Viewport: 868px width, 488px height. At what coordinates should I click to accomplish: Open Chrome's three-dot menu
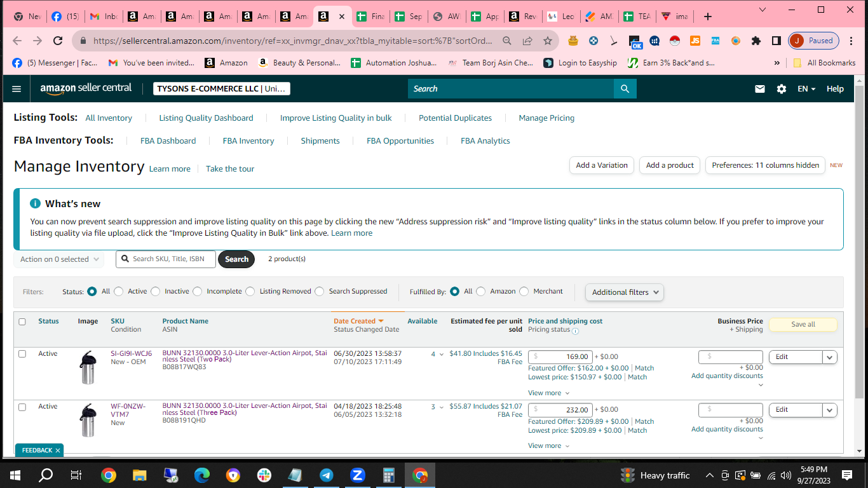(852, 41)
